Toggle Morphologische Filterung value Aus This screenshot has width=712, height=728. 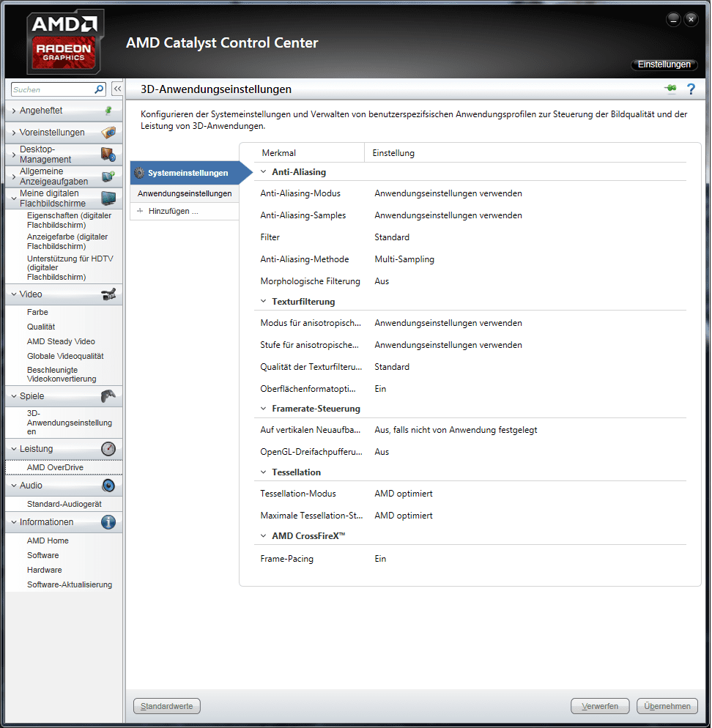(382, 281)
